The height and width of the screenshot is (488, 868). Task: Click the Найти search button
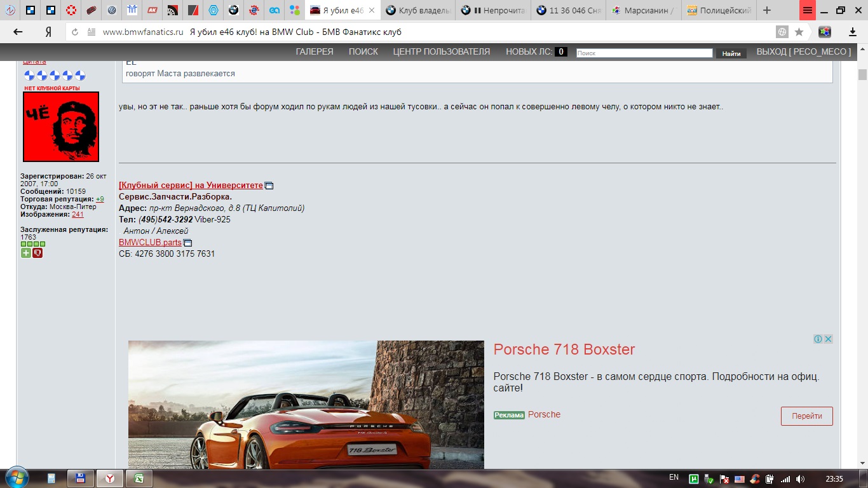click(731, 53)
